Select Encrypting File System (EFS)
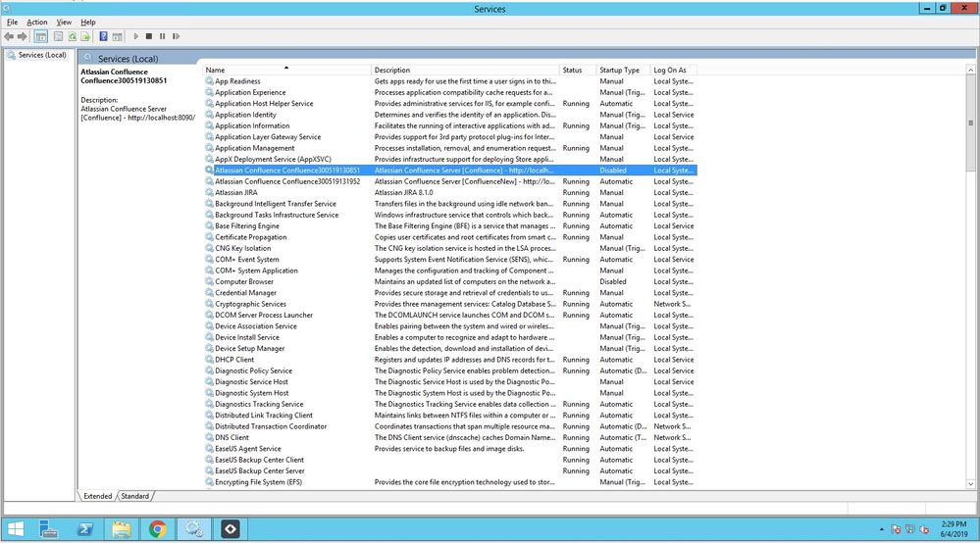The image size is (980, 543). pyautogui.click(x=450, y=482)
